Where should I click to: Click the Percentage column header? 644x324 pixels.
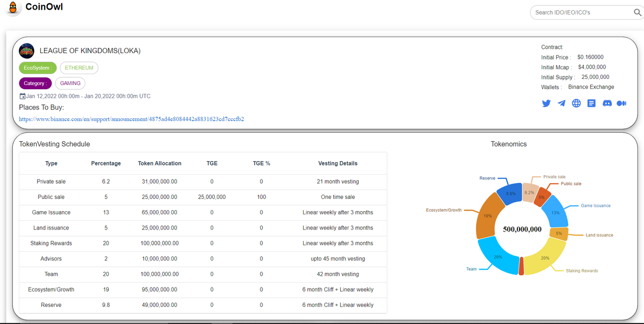pos(106,163)
